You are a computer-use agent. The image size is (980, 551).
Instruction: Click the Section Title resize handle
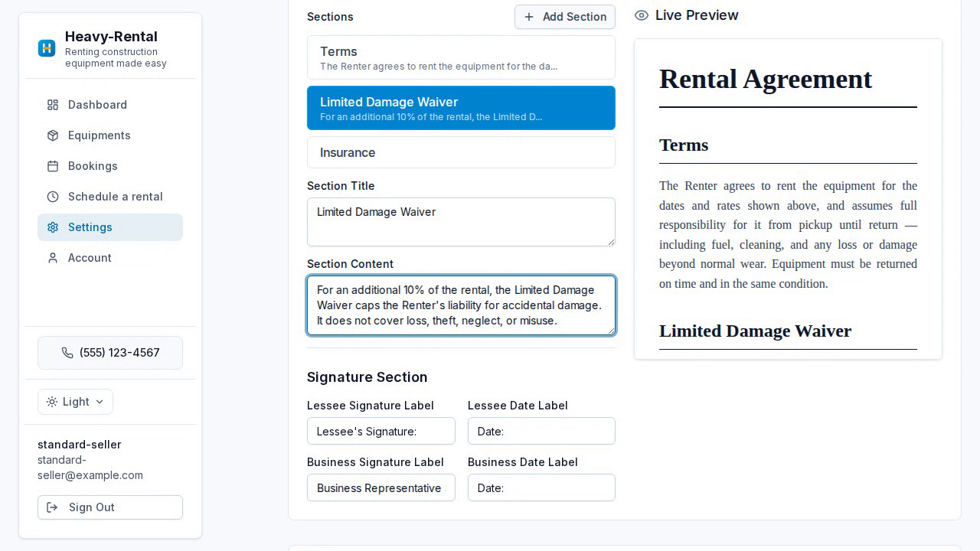(x=610, y=241)
